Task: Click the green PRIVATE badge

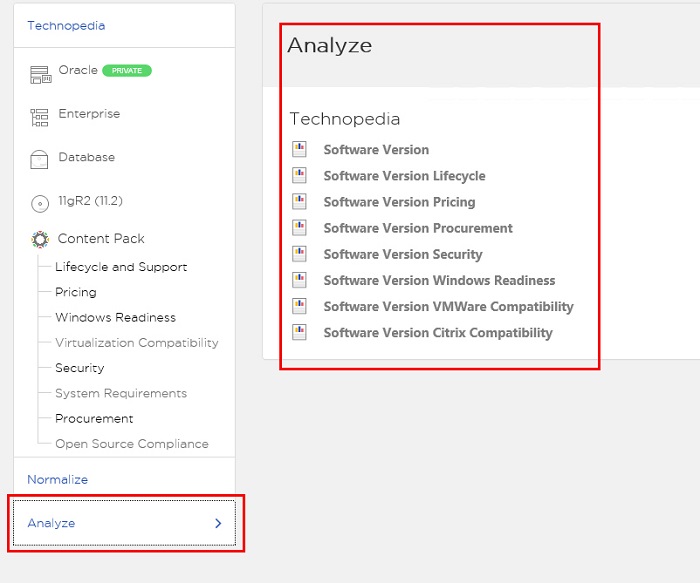Action: click(127, 71)
